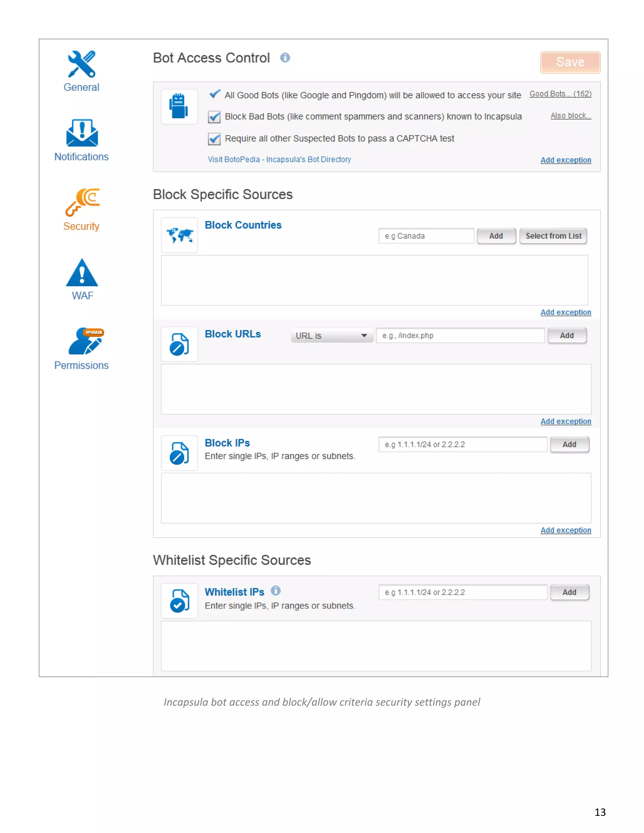Click the blocked countries list box

pyautogui.click(x=374, y=280)
